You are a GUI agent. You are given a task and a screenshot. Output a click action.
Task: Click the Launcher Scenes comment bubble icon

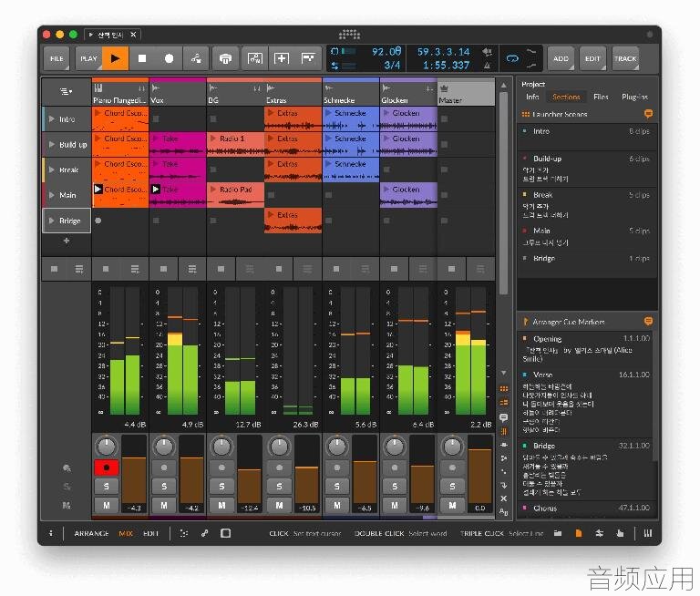click(x=648, y=114)
